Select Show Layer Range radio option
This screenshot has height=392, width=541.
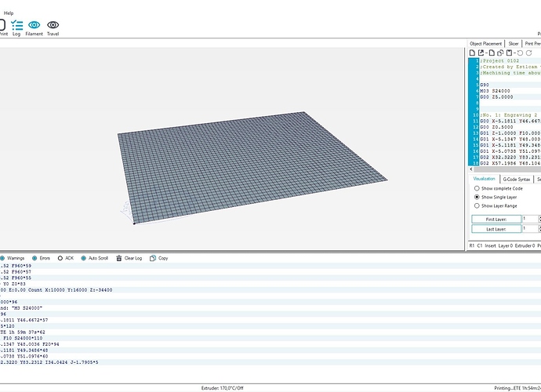click(496, 205)
